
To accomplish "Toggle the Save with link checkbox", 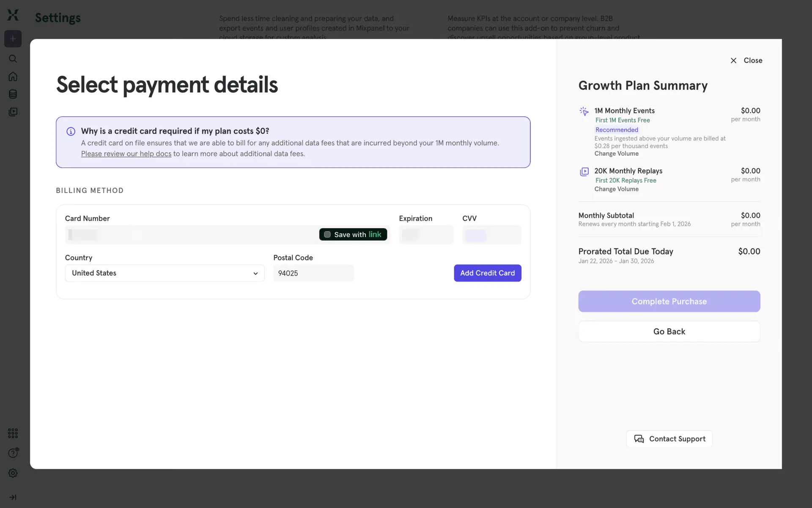I will coord(327,235).
